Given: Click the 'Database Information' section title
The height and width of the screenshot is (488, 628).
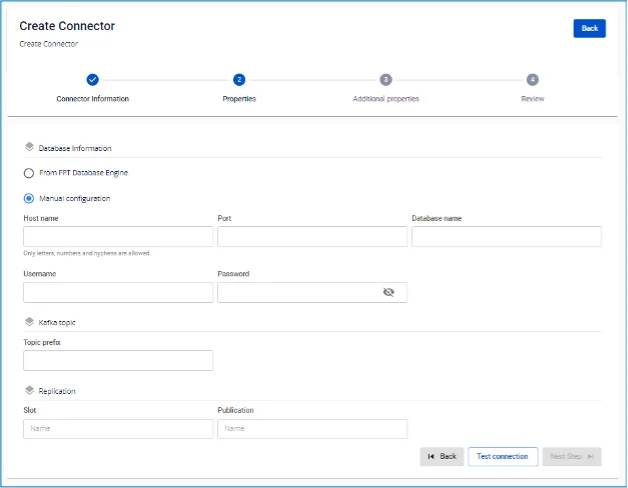Looking at the screenshot, I should coord(75,148).
